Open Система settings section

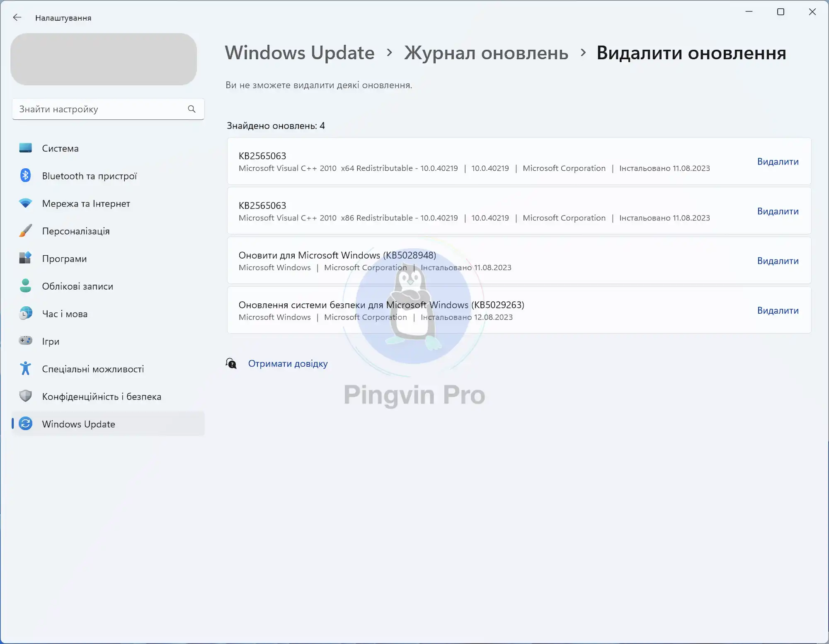pyautogui.click(x=108, y=148)
